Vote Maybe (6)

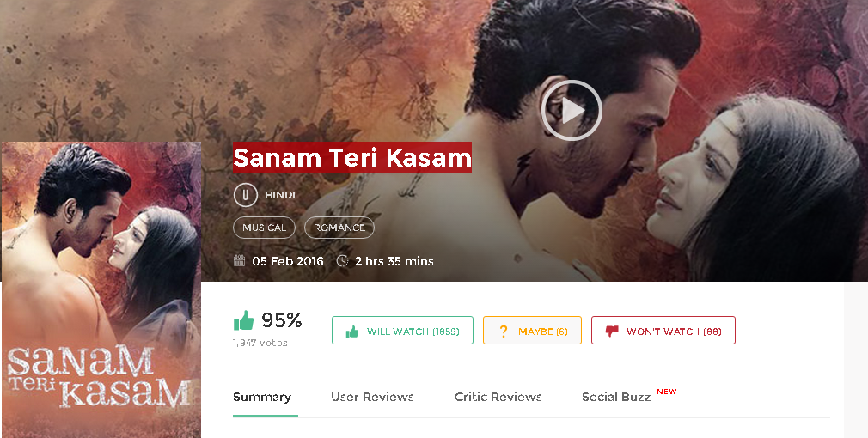point(532,330)
